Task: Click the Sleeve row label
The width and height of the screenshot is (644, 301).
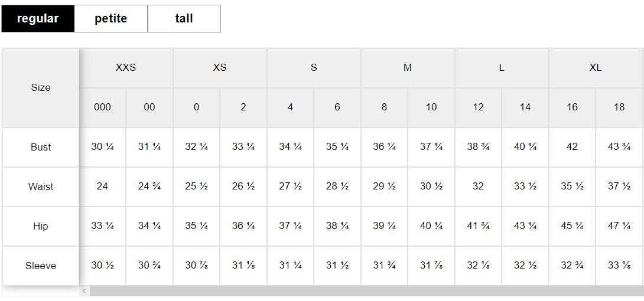Action: [x=41, y=266]
